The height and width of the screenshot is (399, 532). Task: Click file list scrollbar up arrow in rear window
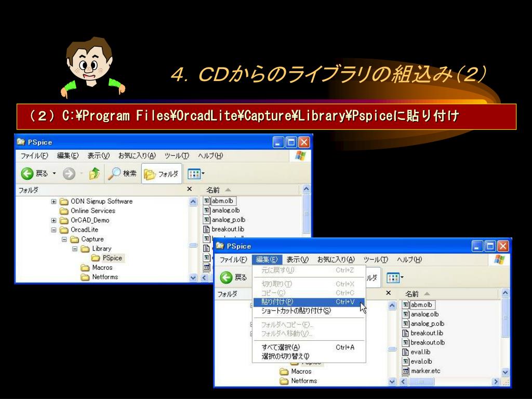coord(306,189)
